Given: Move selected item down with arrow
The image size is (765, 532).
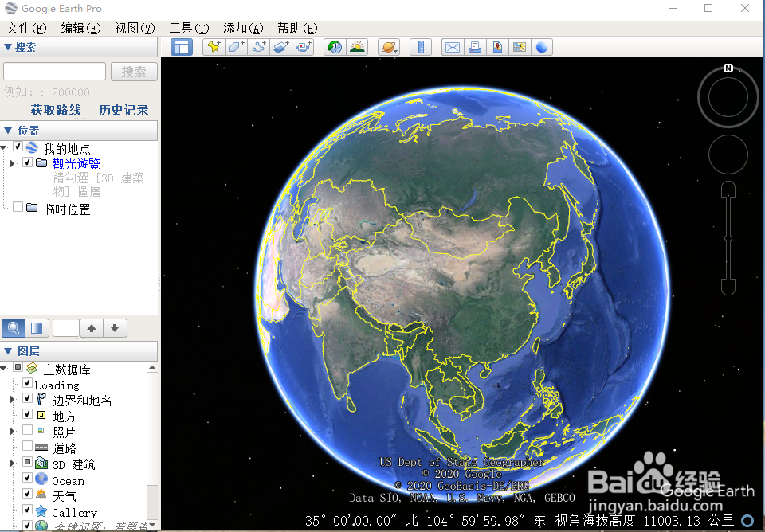Looking at the screenshot, I should 115,327.
